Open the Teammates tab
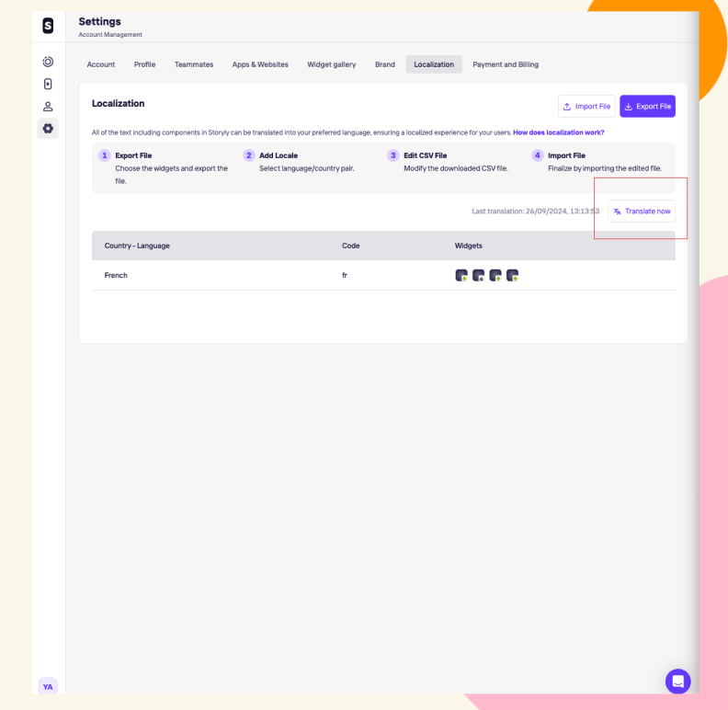 [x=194, y=64]
